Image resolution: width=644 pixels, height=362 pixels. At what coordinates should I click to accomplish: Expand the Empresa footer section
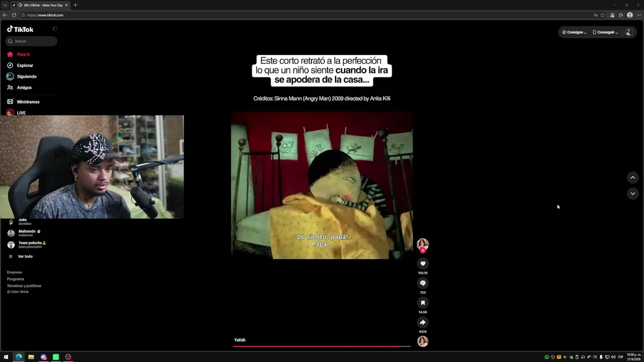pyautogui.click(x=15, y=272)
